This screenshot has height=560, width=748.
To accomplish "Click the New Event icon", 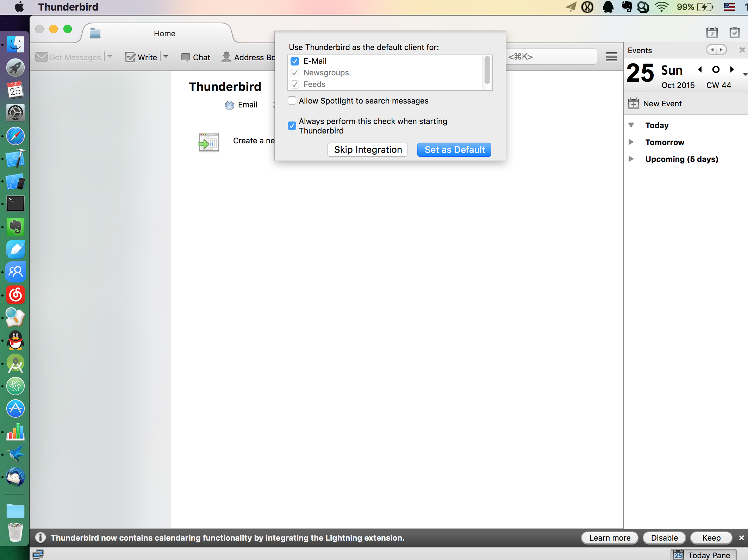I will [633, 104].
